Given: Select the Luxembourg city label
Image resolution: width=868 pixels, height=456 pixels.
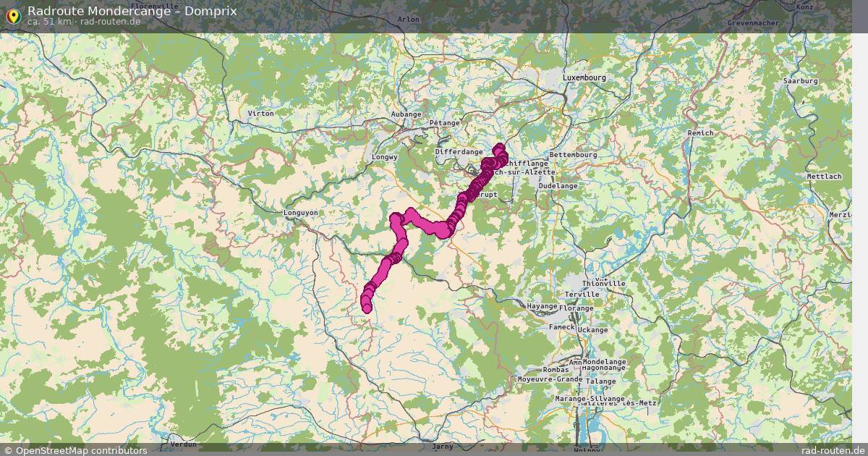Looking at the screenshot, I should pos(584,77).
